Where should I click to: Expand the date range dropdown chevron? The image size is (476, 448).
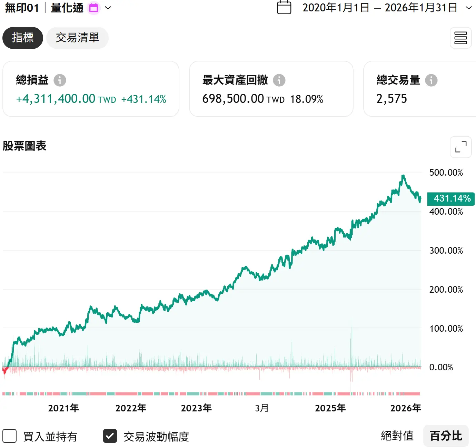pyautogui.click(x=468, y=8)
